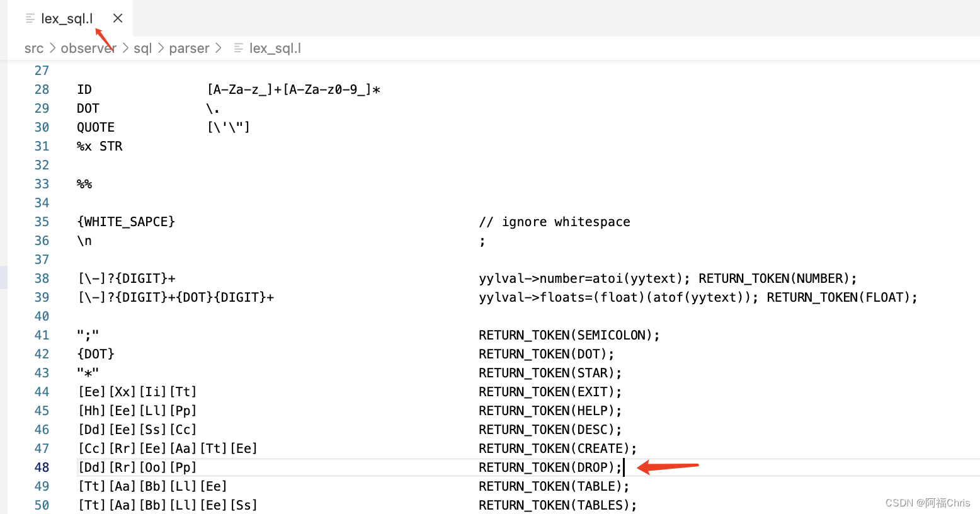The width and height of the screenshot is (980, 514).
Task: Click [Tt][Aa][Bb][Ll][Ee][Ss] pattern
Action: [x=168, y=505]
